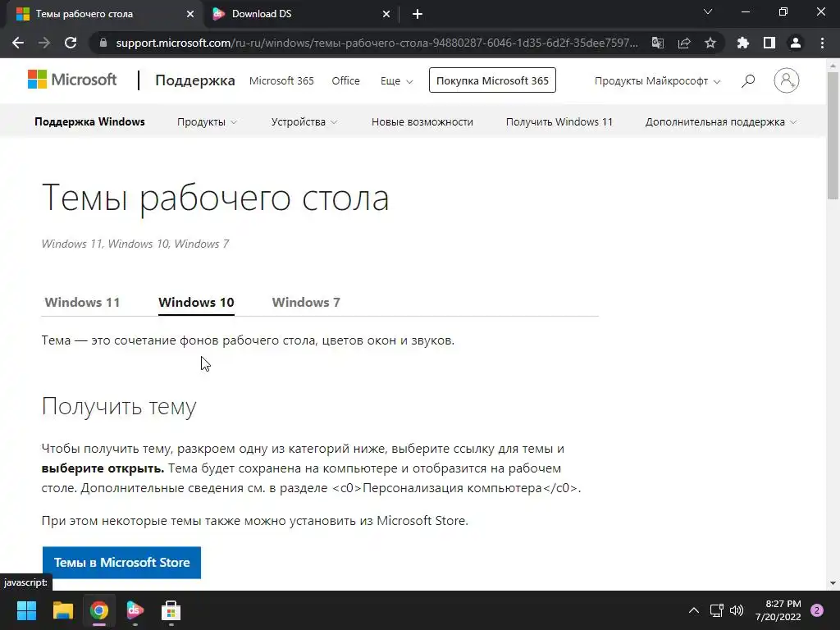This screenshot has height=630, width=840.
Task: Open the network tray icon
Action: point(717,610)
